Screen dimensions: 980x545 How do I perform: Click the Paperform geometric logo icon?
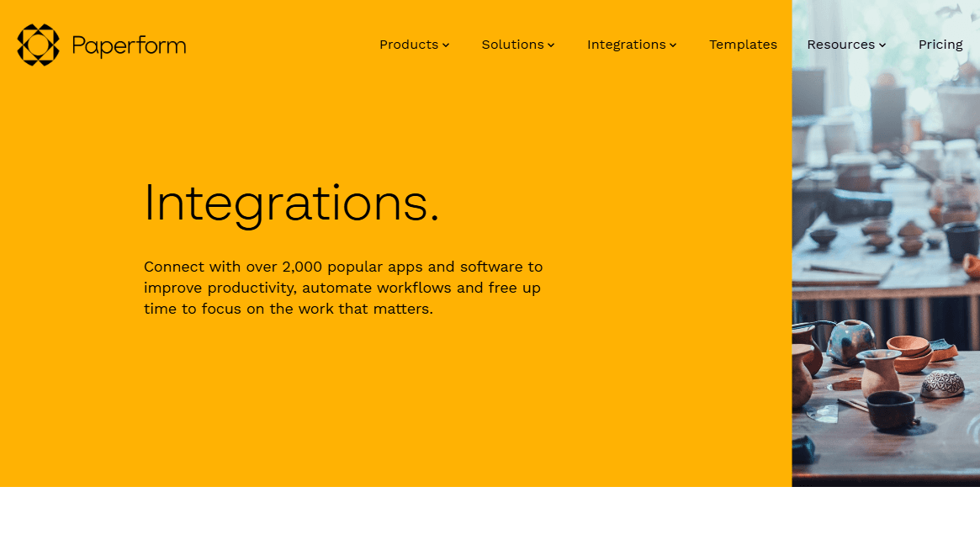(x=38, y=45)
